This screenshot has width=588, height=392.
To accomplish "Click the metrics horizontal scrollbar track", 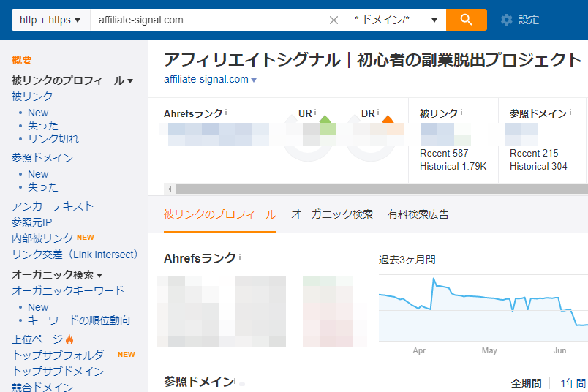I will tap(382, 189).
